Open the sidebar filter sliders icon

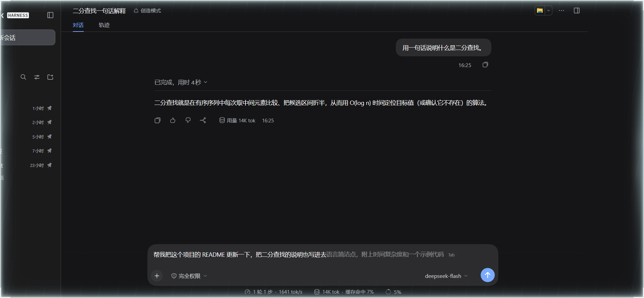(37, 77)
